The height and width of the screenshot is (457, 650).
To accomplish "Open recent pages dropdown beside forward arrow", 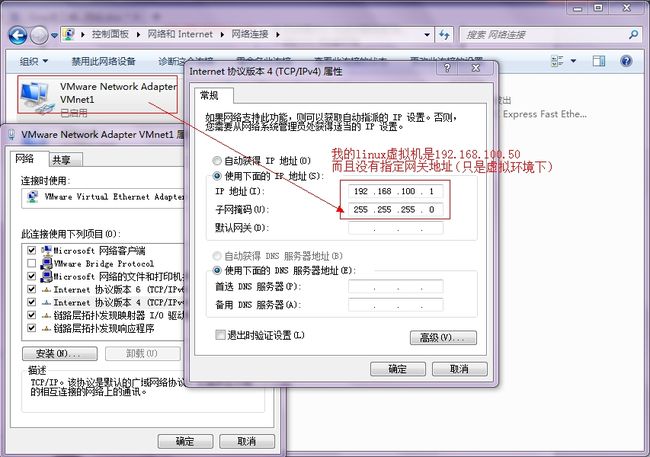I will coord(54,36).
